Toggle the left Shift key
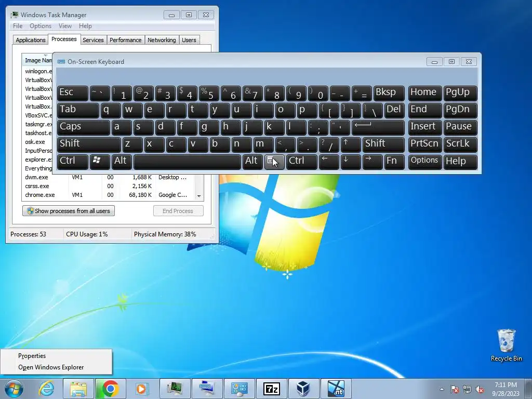The height and width of the screenshot is (399, 532). click(89, 144)
